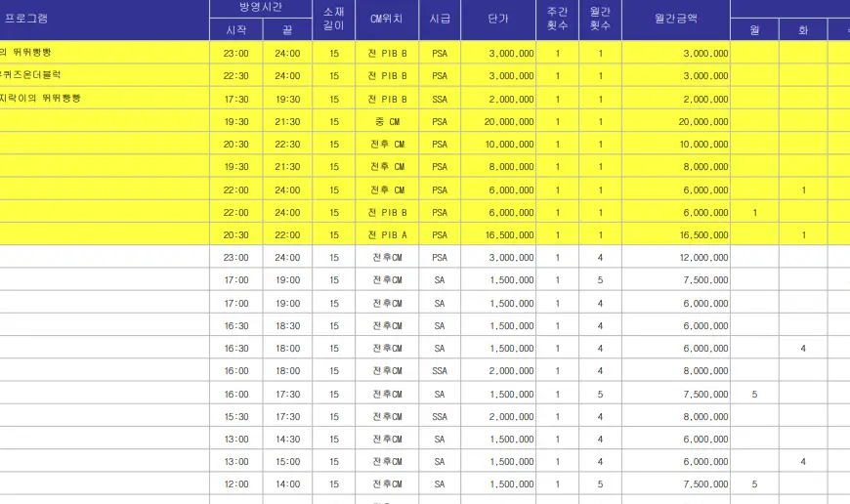
Task: Select the 끝 column header
Action: [287, 30]
